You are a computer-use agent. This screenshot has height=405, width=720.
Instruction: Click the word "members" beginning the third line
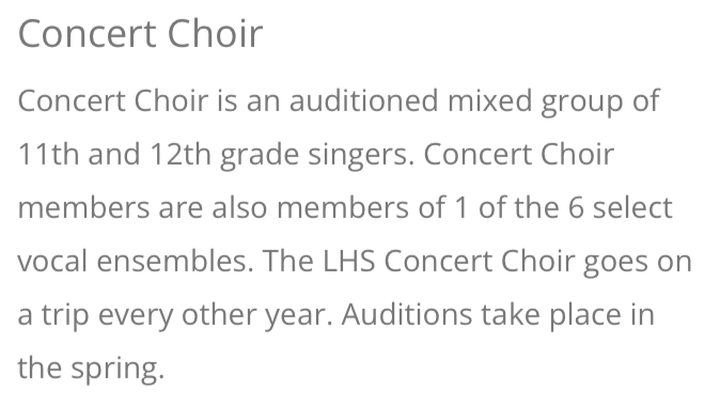coord(84,207)
